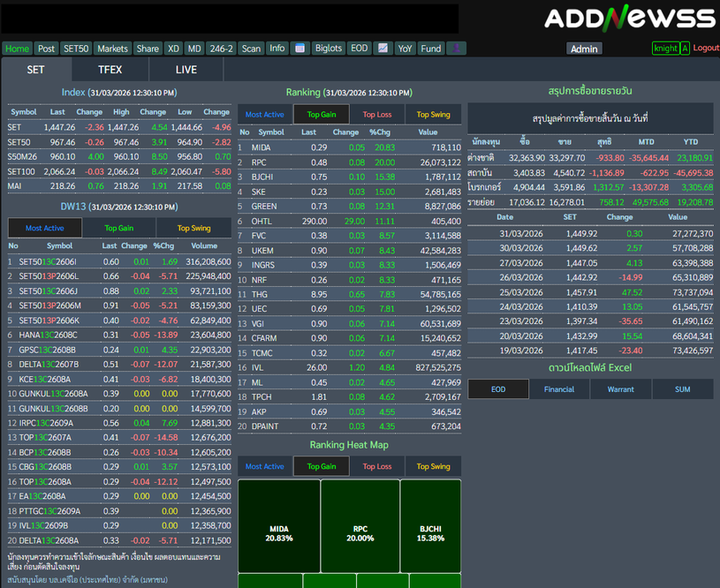The image size is (720, 588).
Task: Click the line chart icon beside EOD
Action: pos(383,49)
